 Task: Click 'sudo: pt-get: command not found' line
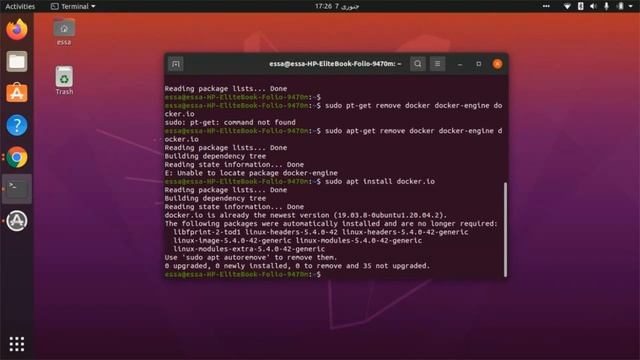[230, 122]
